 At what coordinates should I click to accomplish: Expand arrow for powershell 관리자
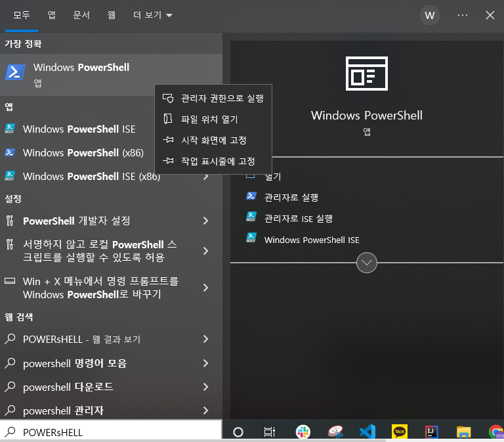tap(205, 410)
